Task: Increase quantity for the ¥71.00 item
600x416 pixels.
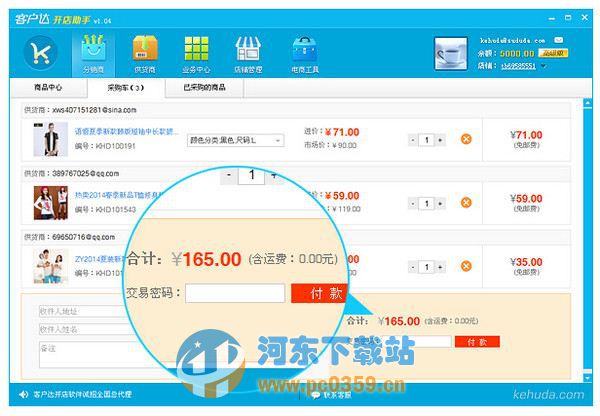Action: (x=440, y=140)
